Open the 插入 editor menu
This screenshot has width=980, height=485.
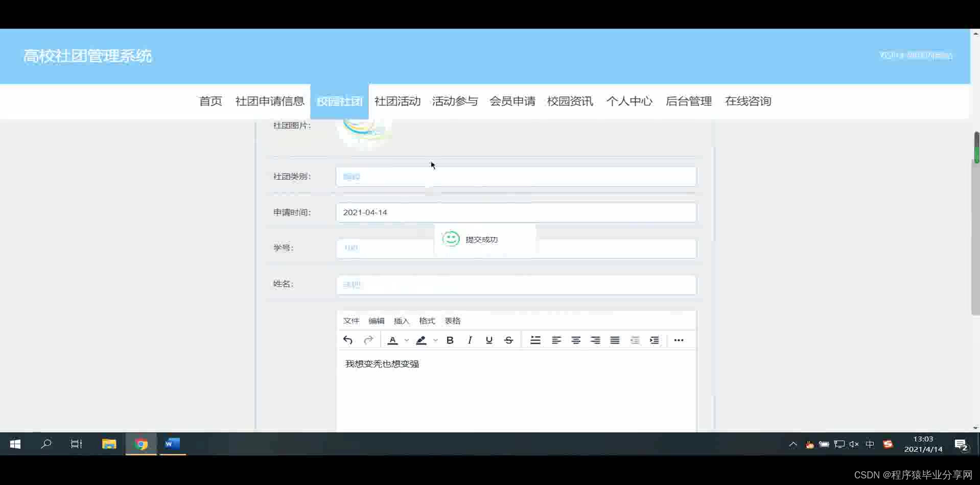click(402, 321)
